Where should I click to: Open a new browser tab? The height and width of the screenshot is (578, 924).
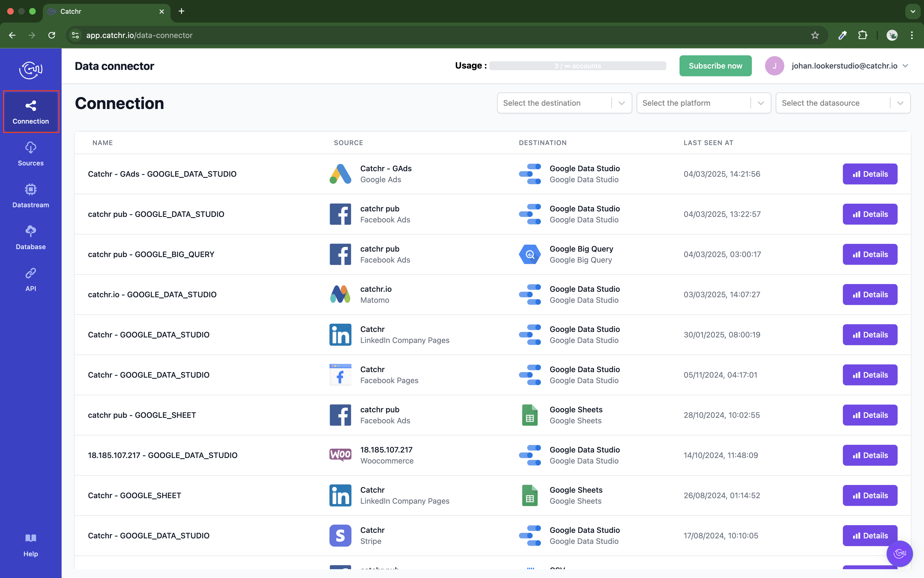pyautogui.click(x=182, y=11)
